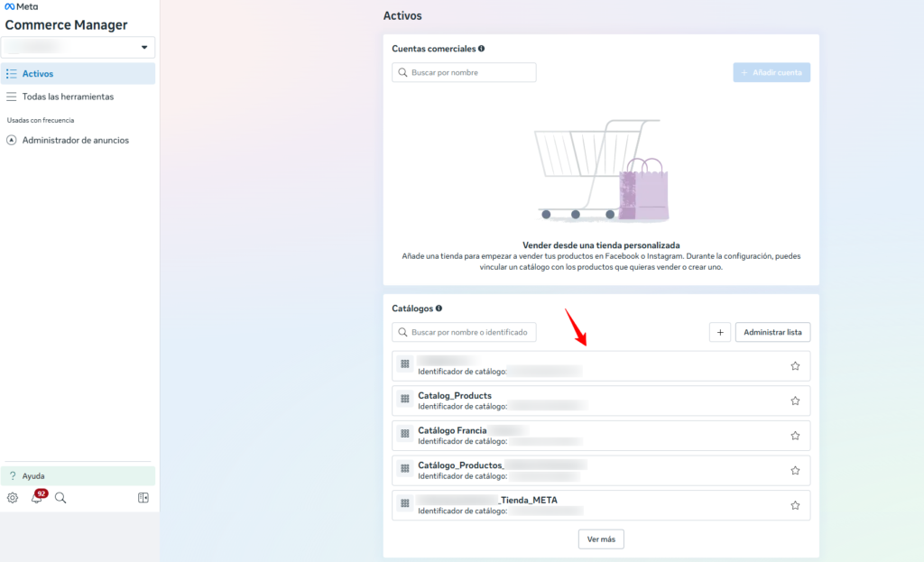The width and height of the screenshot is (924, 562).
Task: Click the grid icon of Catalog_Products
Action: [405, 399]
